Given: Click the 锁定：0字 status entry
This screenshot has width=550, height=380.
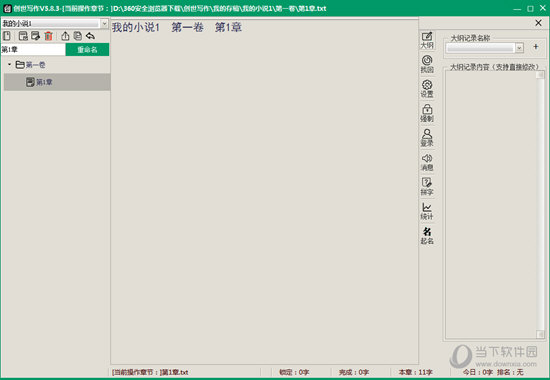Looking at the screenshot, I should [294, 372].
